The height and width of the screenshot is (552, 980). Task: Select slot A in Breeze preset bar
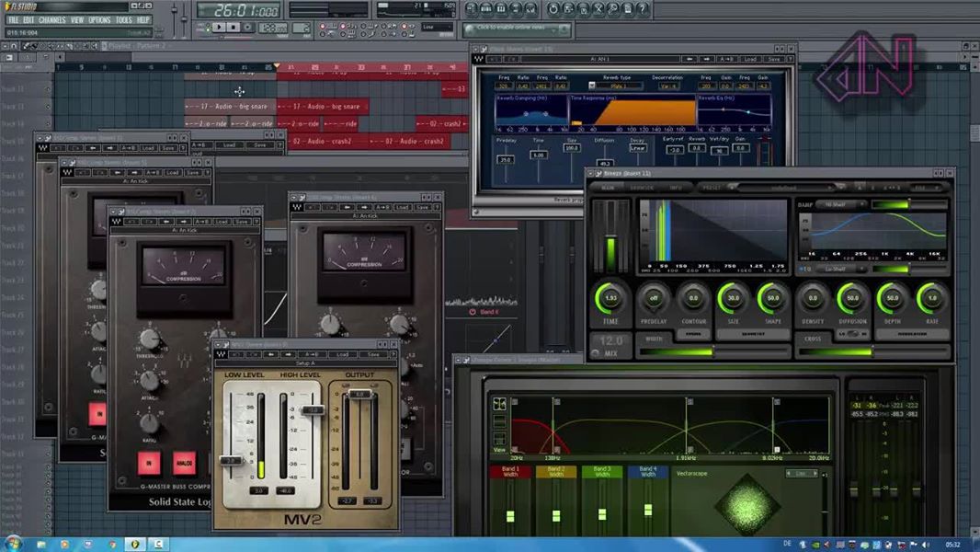pyautogui.click(x=861, y=188)
